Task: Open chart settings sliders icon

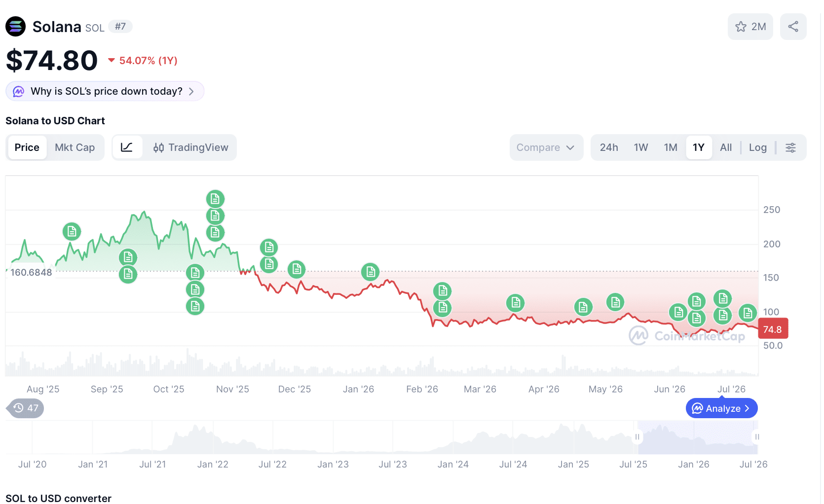Action: click(x=790, y=147)
